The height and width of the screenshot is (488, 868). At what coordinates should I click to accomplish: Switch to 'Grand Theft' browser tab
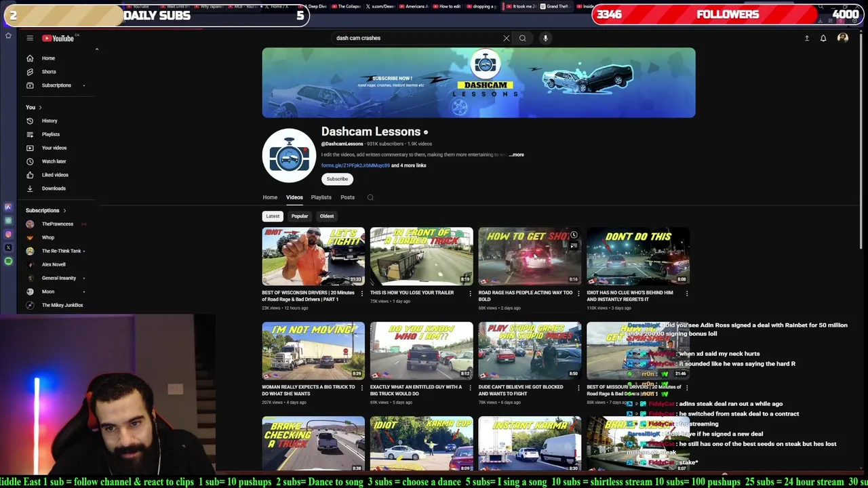556,6
